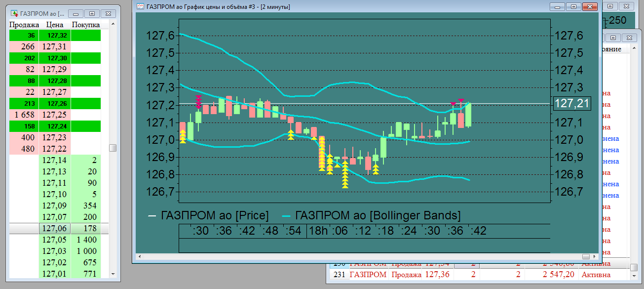Click Активна status of order 231
The height and width of the screenshot is (289, 644).
tap(596, 275)
